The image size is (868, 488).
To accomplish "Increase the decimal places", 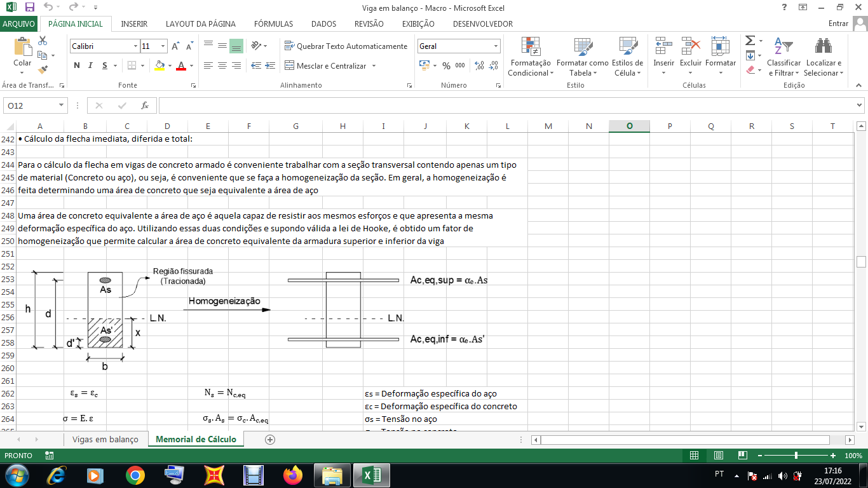I will pyautogui.click(x=479, y=65).
